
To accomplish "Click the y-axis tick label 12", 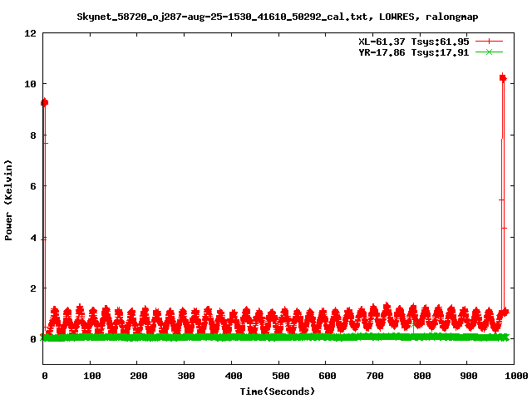I will (30, 33).
